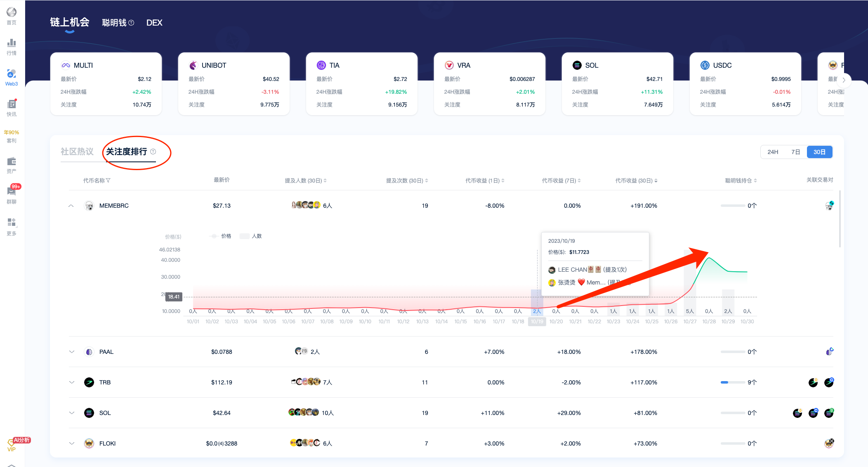Switch to DEX tab
This screenshot has height=467, width=868.
click(x=154, y=23)
